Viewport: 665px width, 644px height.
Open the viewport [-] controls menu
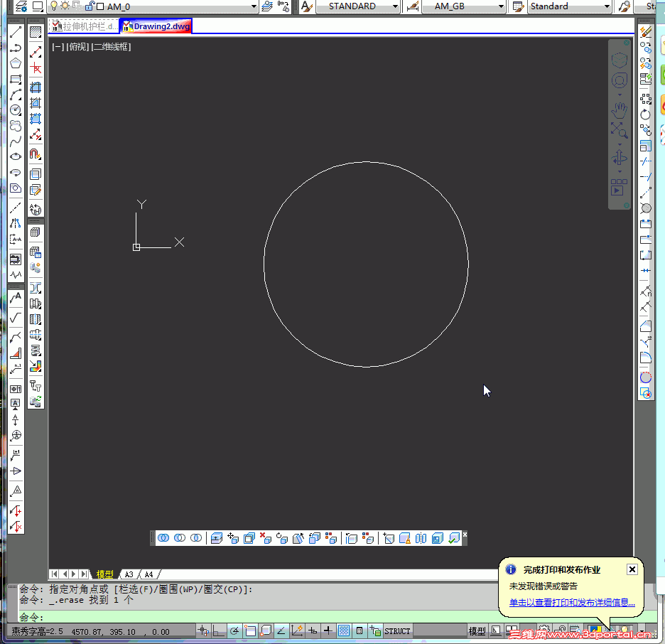pyautogui.click(x=58, y=47)
